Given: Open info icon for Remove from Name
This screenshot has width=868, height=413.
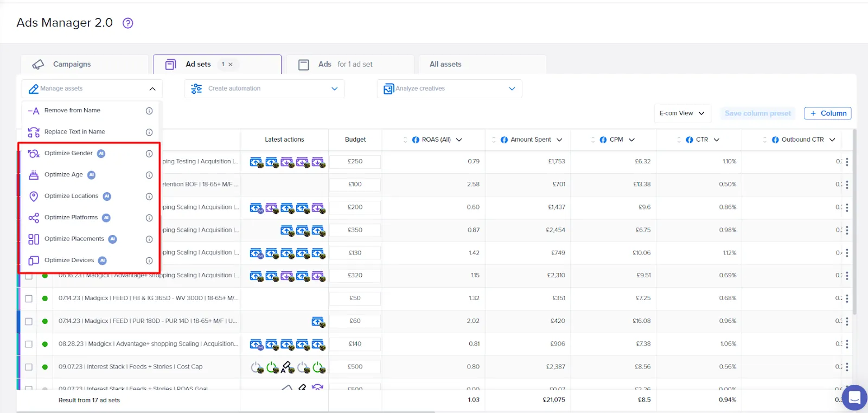Looking at the screenshot, I should point(149,111).
